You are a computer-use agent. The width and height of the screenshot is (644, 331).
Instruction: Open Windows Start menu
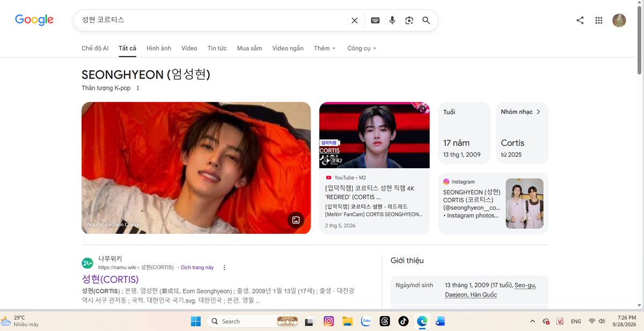pos(196,321)
